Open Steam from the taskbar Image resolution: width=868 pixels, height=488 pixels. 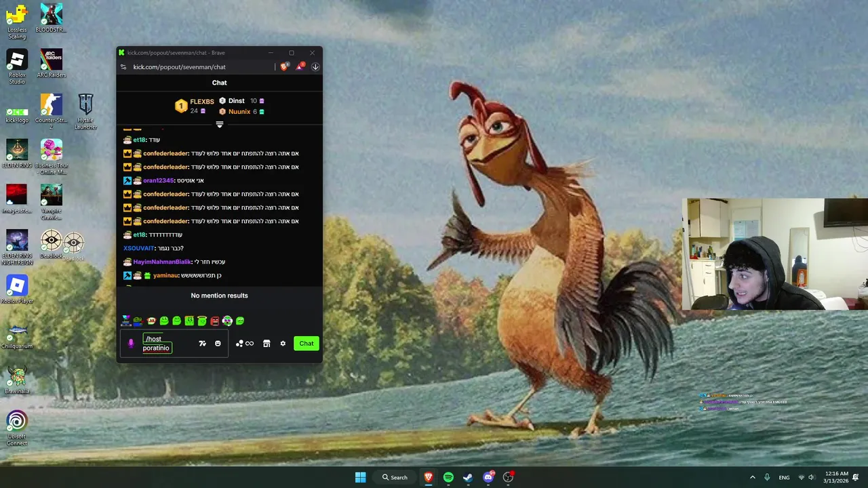[x=468, y=477]
